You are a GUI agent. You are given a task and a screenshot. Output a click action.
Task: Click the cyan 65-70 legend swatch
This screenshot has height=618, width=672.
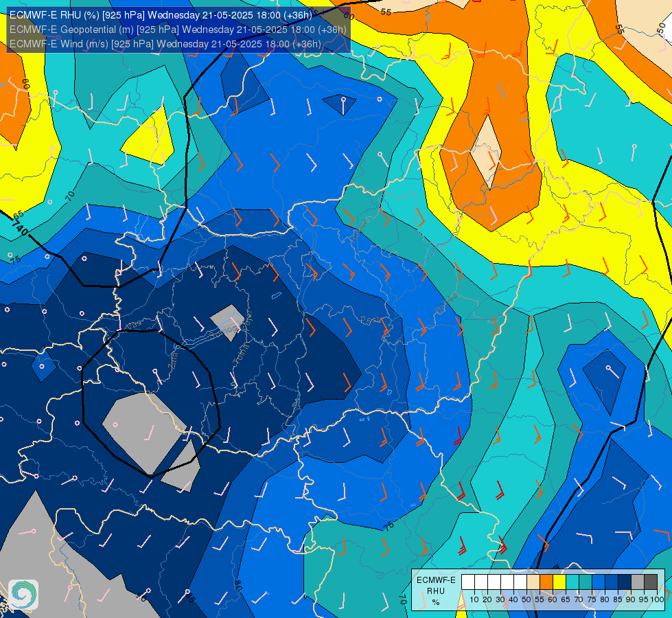point(572,582)
